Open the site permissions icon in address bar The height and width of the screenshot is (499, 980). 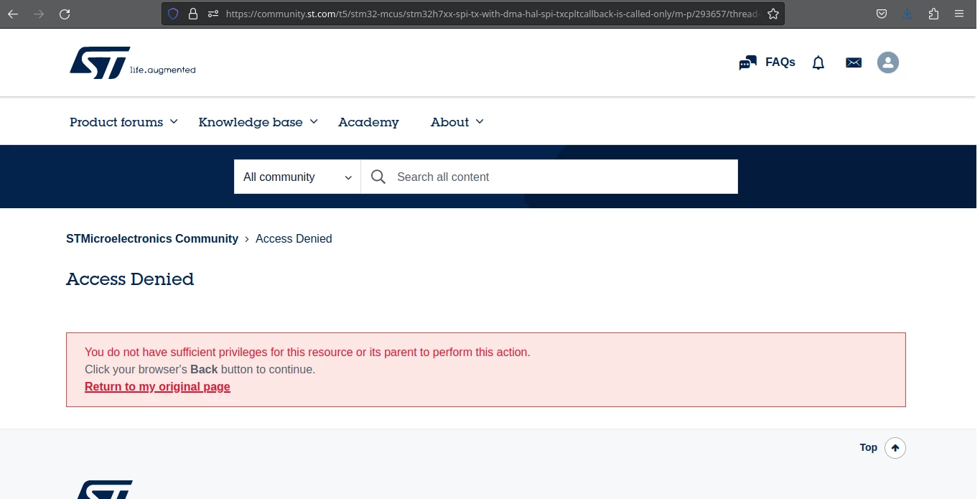tap(213, 14)
